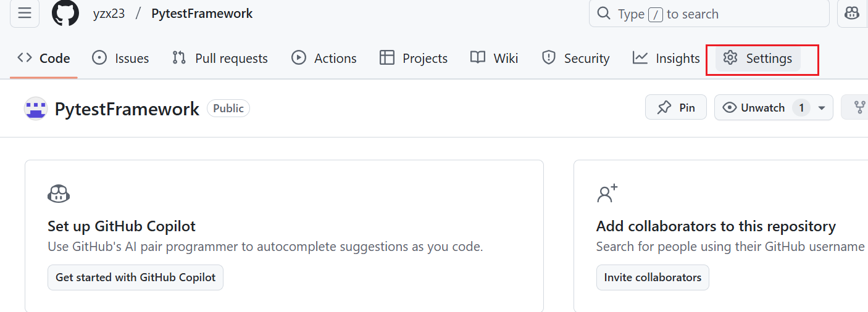Click Copilot icon in setup card

coord(59,194)
